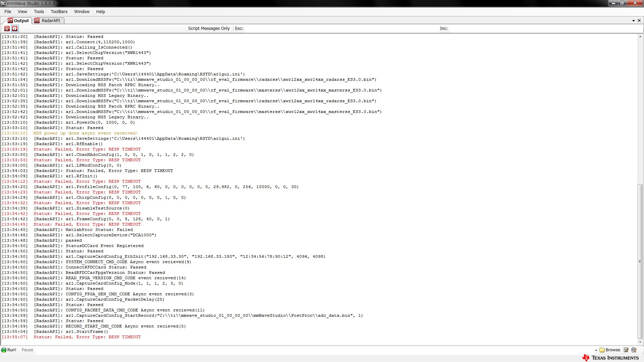Expand the script path dropdown arrow
This screenshot has height=362, width=644.
(596, 350)
